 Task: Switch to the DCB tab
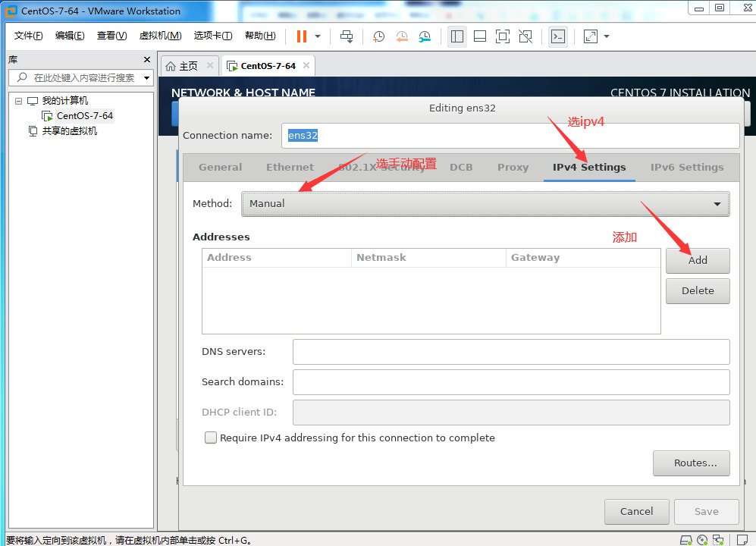pos(461,168)
